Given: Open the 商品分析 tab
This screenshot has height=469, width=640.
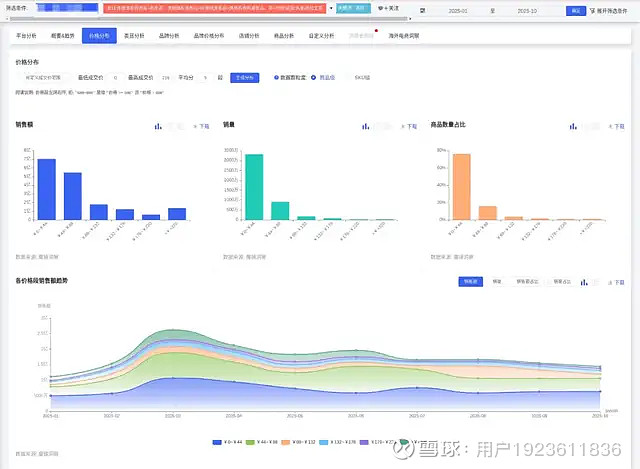Looking at the screenshot, I should [284, 36].
